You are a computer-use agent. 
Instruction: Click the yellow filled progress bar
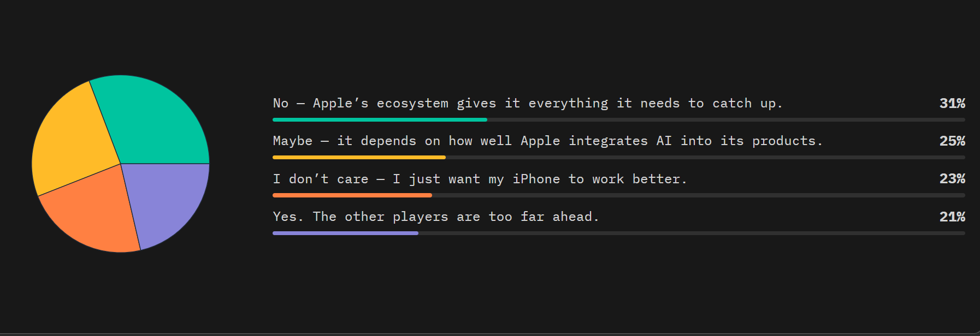pyautogui.click(x=359, y=157)
